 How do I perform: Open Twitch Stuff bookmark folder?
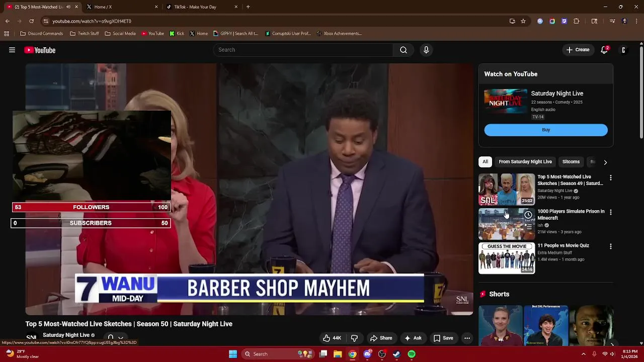[85, 34]
